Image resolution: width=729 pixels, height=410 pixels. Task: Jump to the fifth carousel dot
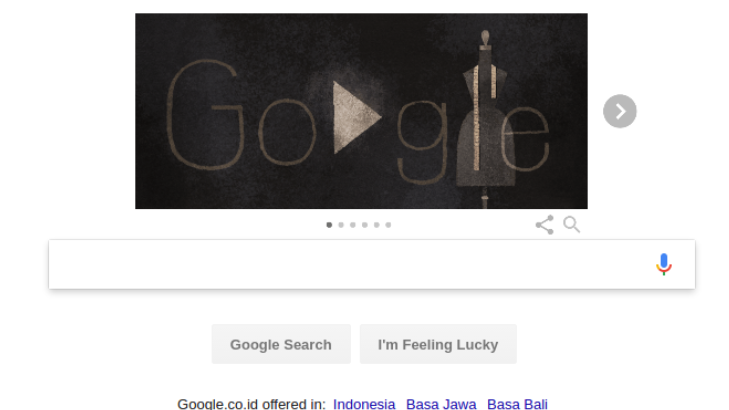click(377, 225)
